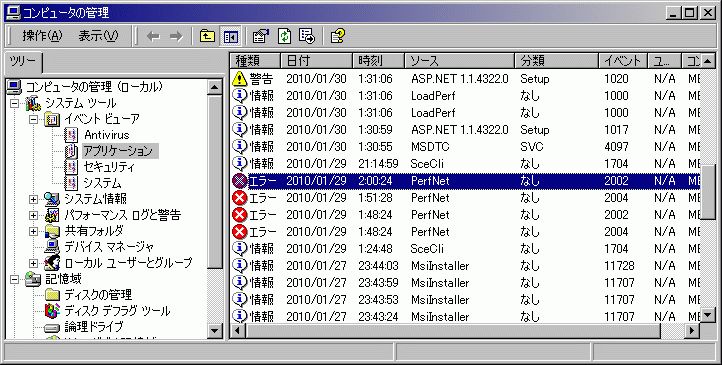Sort by ソース column header

pyautogui.click(x=460, y=61)
